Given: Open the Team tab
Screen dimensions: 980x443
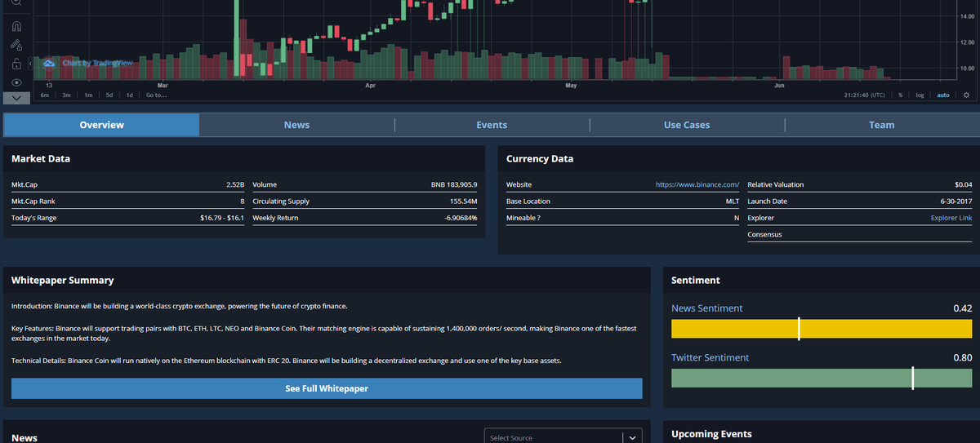Looking at the screenshot, I should pos(882,125).
